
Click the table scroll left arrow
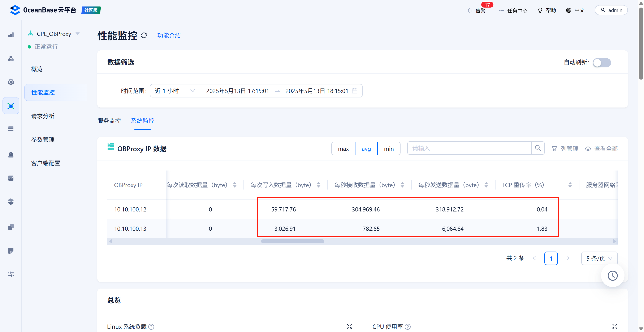coord(111,241)
